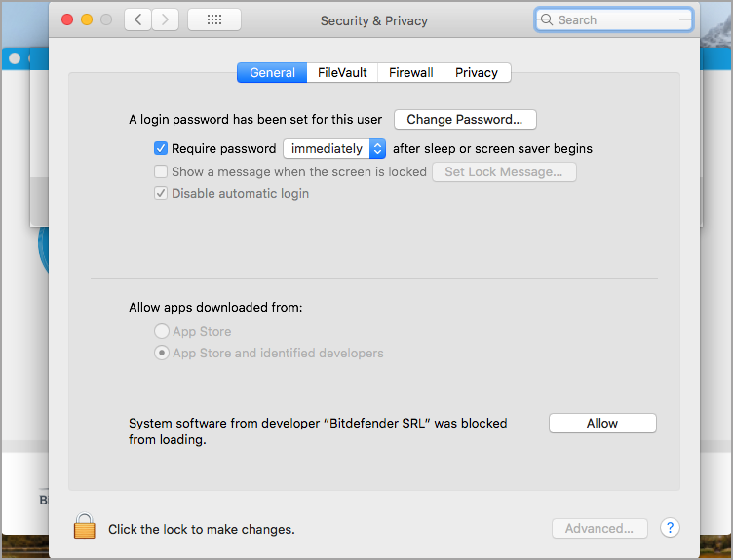Open the Privacy tab
Screen dimensions: 733x560
coord(477,72)
